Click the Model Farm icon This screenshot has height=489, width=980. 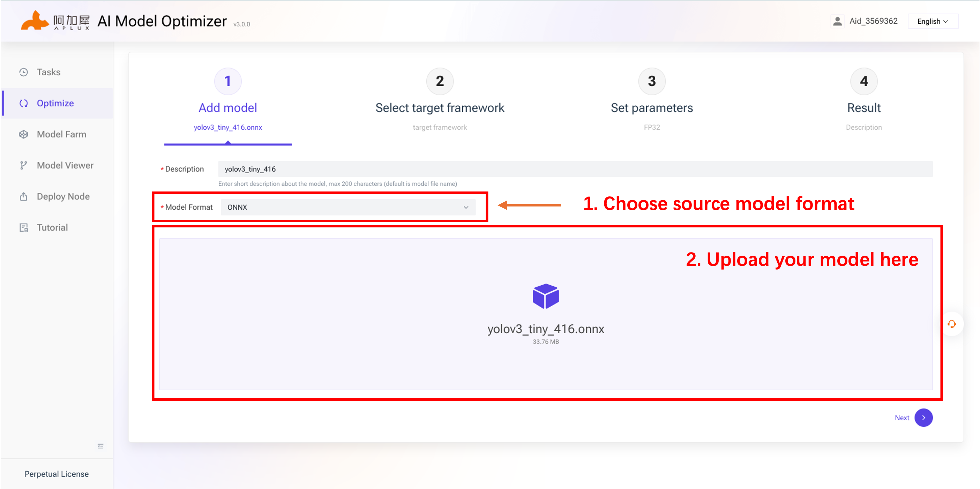[24, 134]
